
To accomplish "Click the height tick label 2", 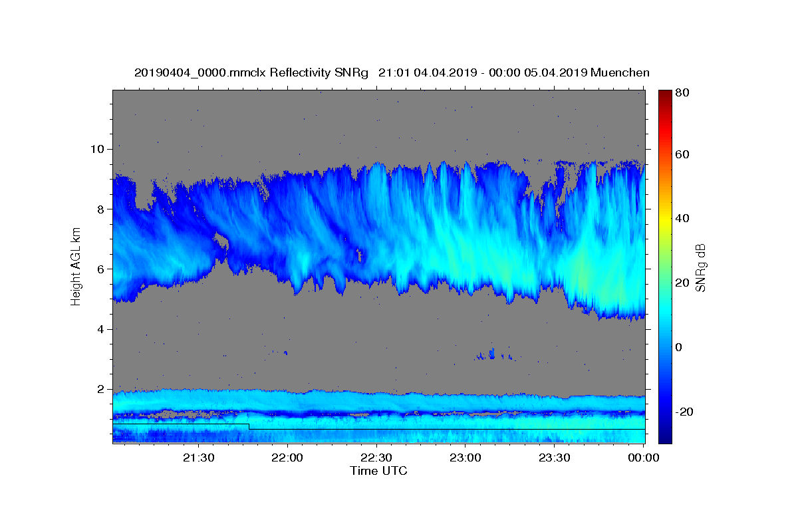I will point(102,389).
